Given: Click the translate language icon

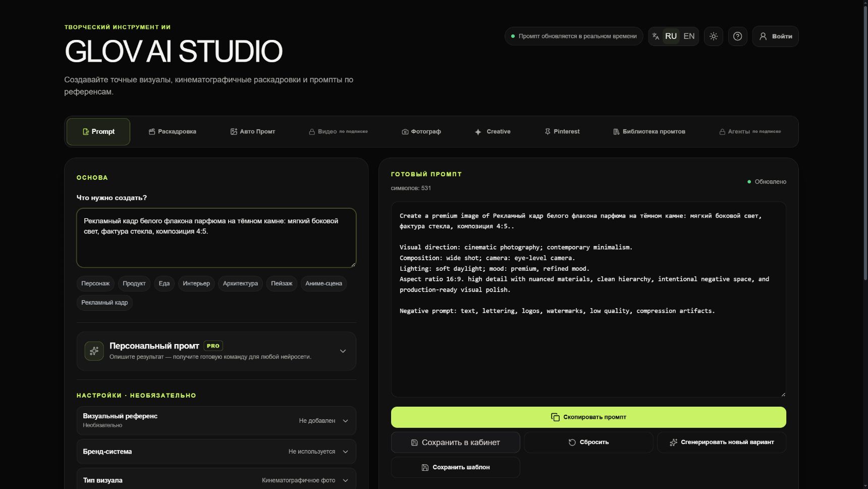Looking at the screenshot, I should (x=656, y=36).
